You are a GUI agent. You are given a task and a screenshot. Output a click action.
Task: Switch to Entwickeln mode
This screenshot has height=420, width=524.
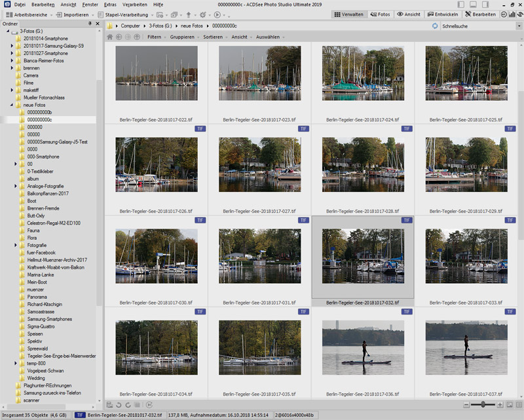[x=442, y=14]
